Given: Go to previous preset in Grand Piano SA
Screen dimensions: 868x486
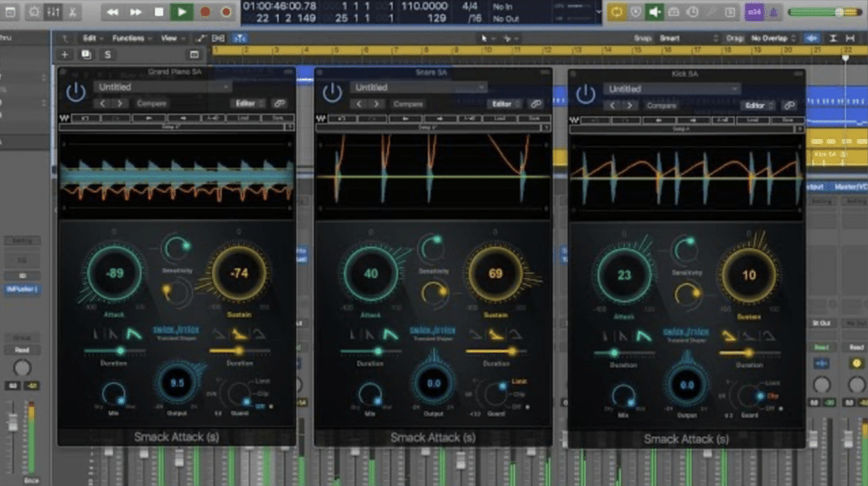Looking at the screenshot, I should coord(102,103).
